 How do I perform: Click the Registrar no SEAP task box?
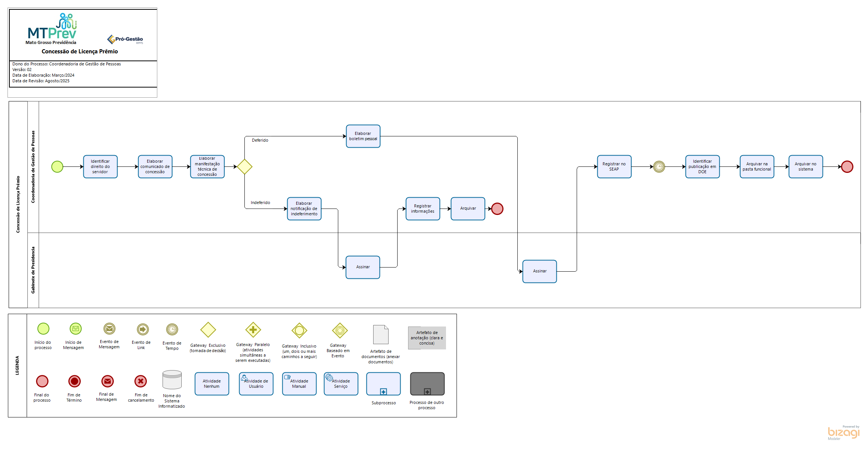pos(614,166)
